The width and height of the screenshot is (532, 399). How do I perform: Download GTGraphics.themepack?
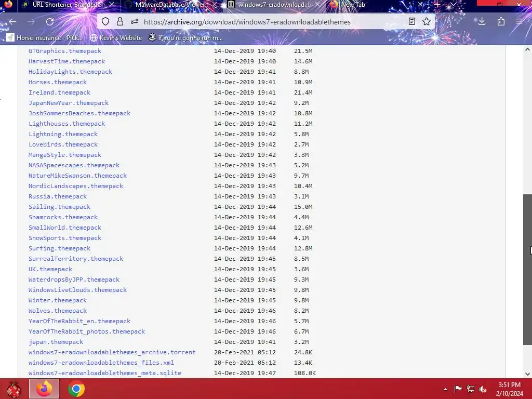pyautogui.click(x=65, y=51)
